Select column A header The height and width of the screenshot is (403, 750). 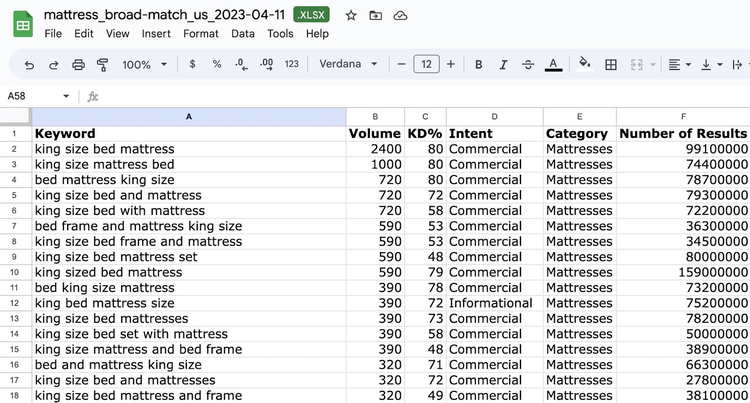click(189, 117)
